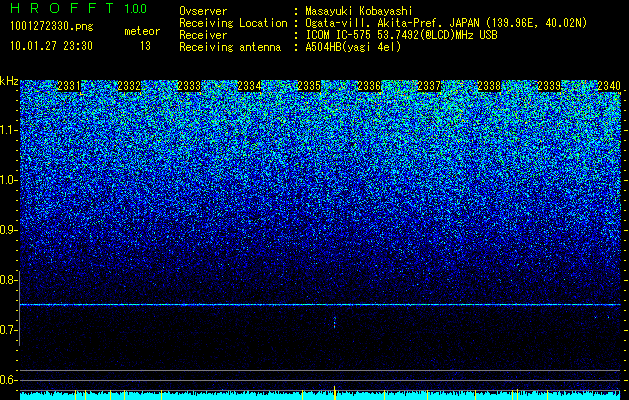Click the 2333 time marker
This screenshot has width=629, height=400.
[189, 86]
